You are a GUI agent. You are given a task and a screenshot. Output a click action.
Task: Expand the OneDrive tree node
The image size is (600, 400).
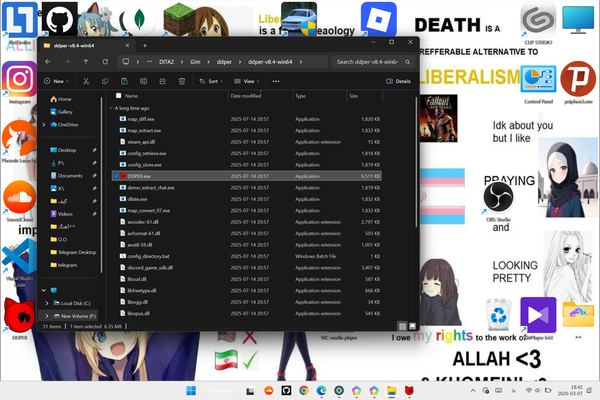[x=44, y=124]
